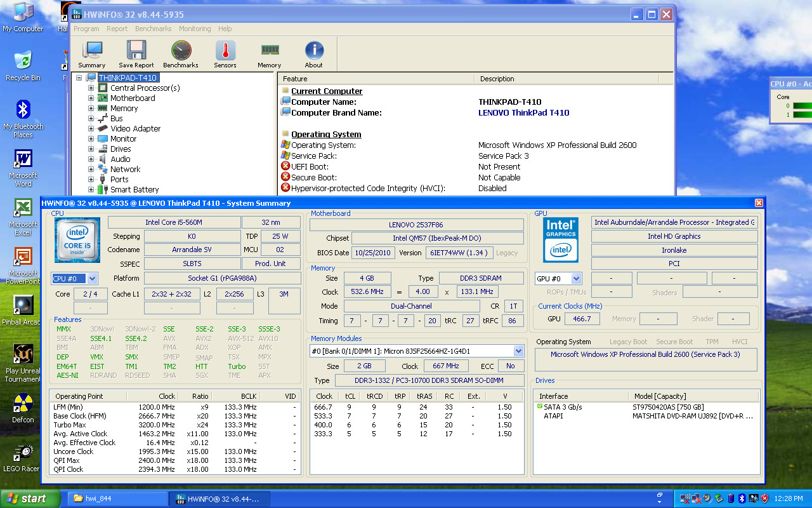Click the Turbo Max operating point row
The image size is (812, 508).
coord(174,425)
